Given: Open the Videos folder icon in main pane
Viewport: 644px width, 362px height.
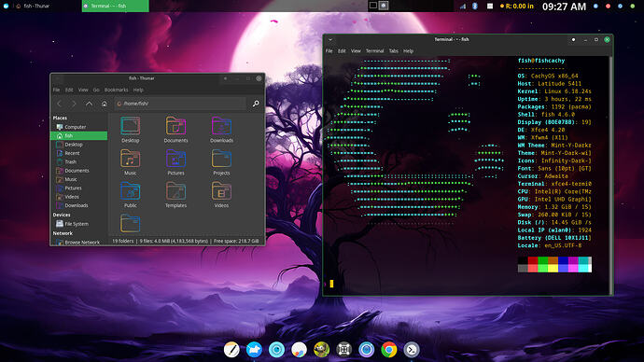Looking at the screenshot, I should pyautogui.click(x=221, y=191).
